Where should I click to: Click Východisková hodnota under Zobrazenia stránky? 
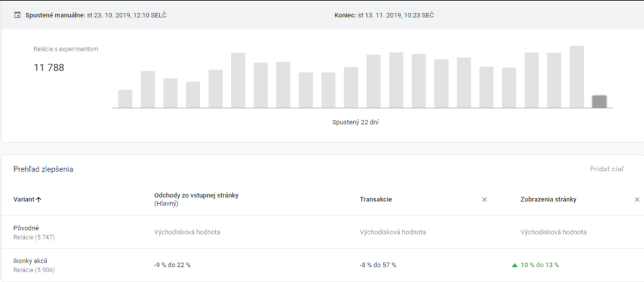[x=553, y=232]
